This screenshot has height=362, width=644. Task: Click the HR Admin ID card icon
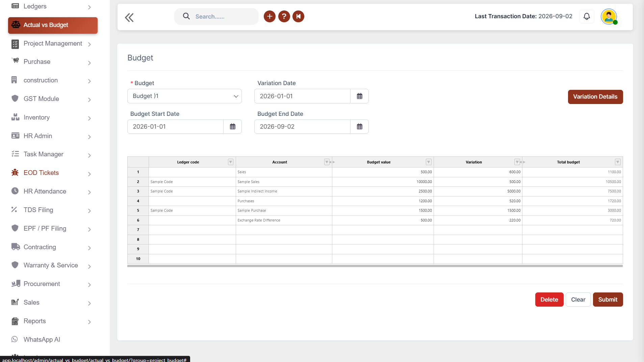pos(15,136)
